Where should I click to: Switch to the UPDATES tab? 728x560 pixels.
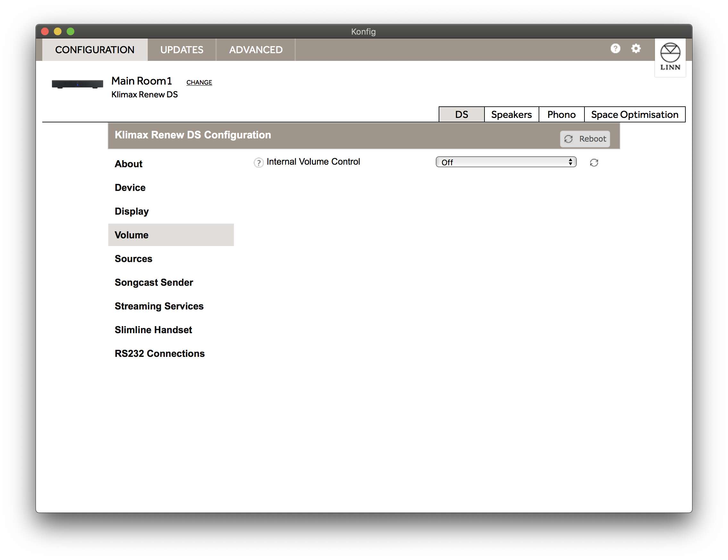point(182,50)
